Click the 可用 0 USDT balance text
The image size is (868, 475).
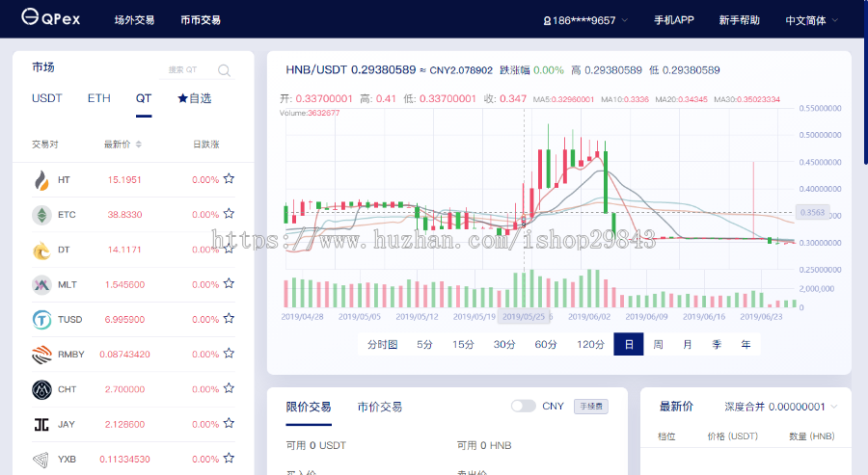point(316,446)
